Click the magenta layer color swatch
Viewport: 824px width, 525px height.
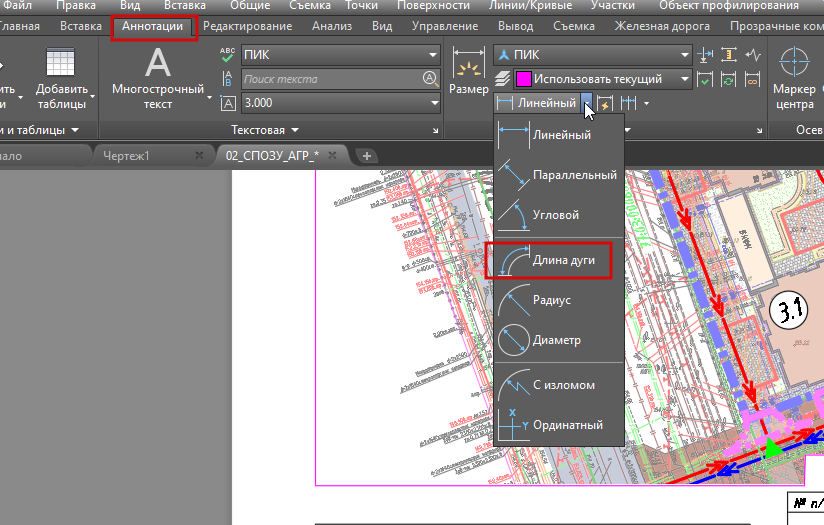pyautogui.click(x=524, y=79)
